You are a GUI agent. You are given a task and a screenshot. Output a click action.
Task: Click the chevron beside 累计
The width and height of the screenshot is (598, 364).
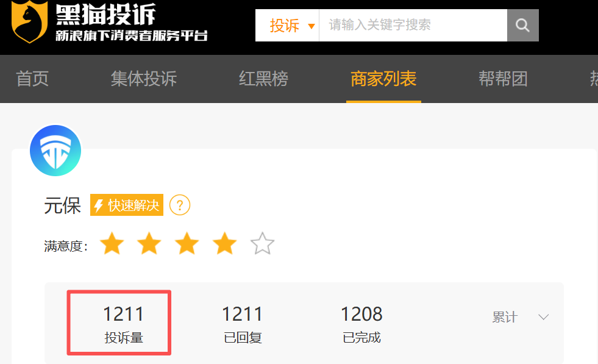tap(544, 317)
